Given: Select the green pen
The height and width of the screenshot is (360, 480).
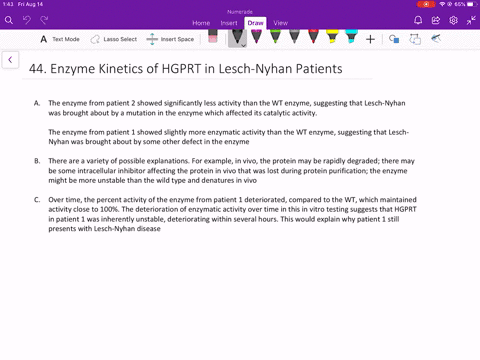Looking at the screenshot, I should tap(275, 36).
